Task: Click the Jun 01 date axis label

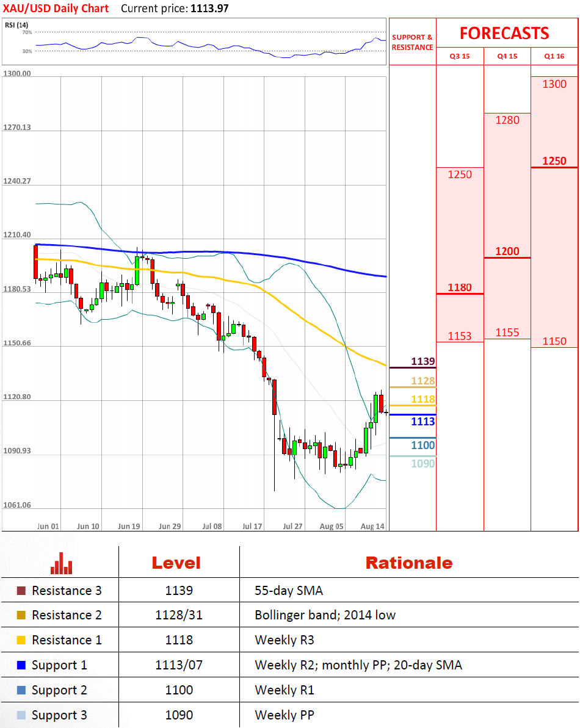Action: (x=48, y=527)
